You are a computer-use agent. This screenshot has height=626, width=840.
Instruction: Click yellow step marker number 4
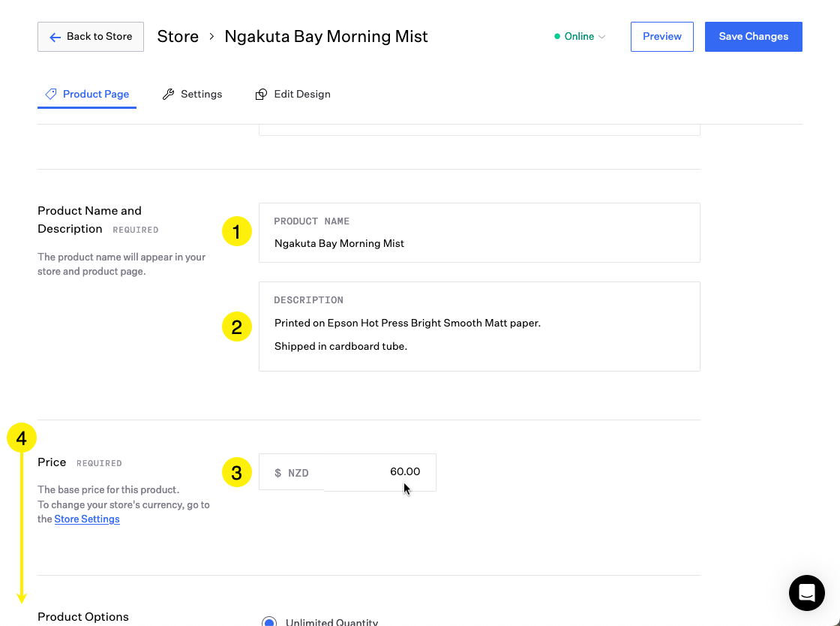click(22, 438)
